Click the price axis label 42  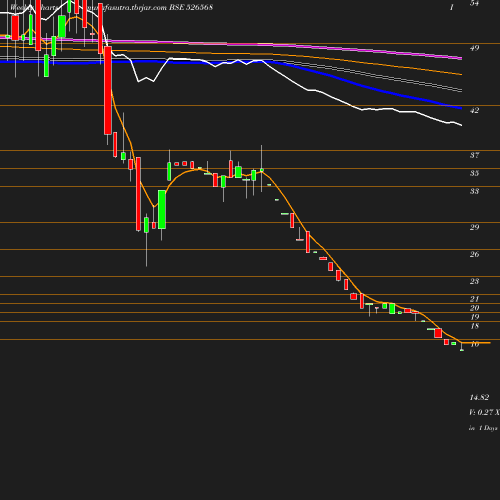pos(474,110)
